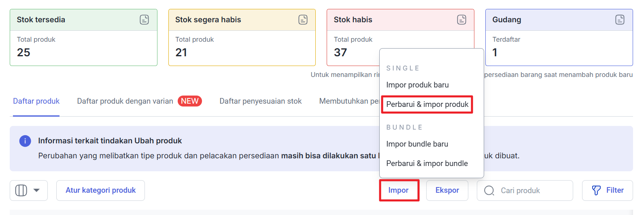Select Impor produk baru from menu
The width and height of the screenshot is (644, 215).
pyautogui.click(x=417, y=85)
